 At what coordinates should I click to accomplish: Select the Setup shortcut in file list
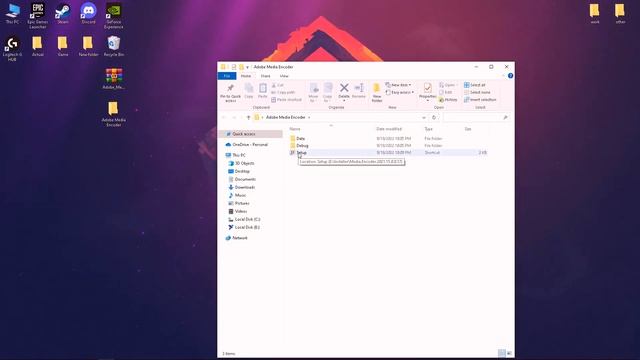[301, 153]
